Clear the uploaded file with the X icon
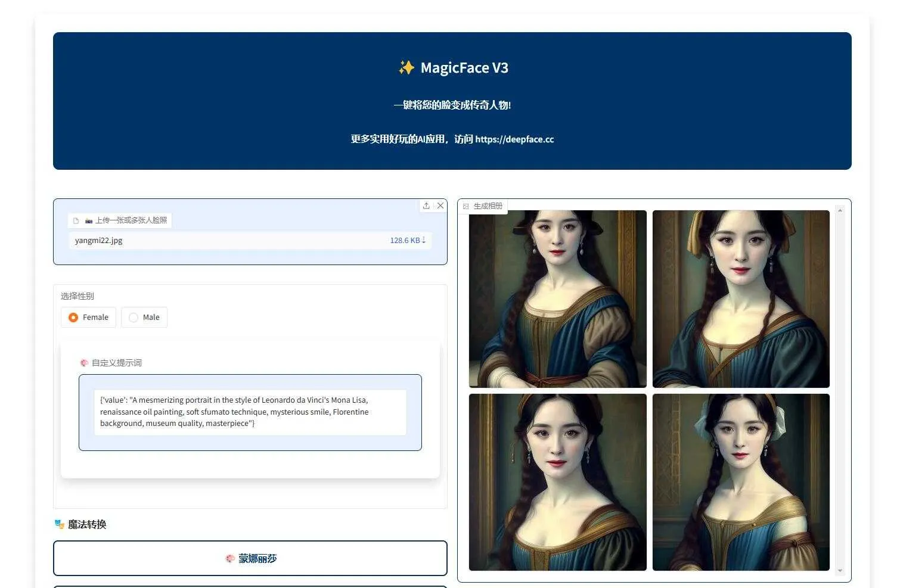The width and height of the screenshot is (900, 588). (440, 206)
